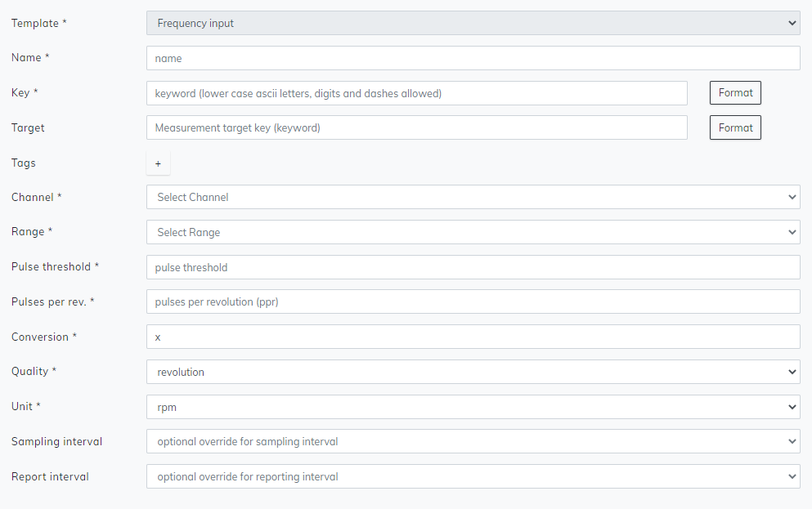Open the Template dropdown showing Frequency input
This screenshot has width=812, height=509.
[473, 23]
